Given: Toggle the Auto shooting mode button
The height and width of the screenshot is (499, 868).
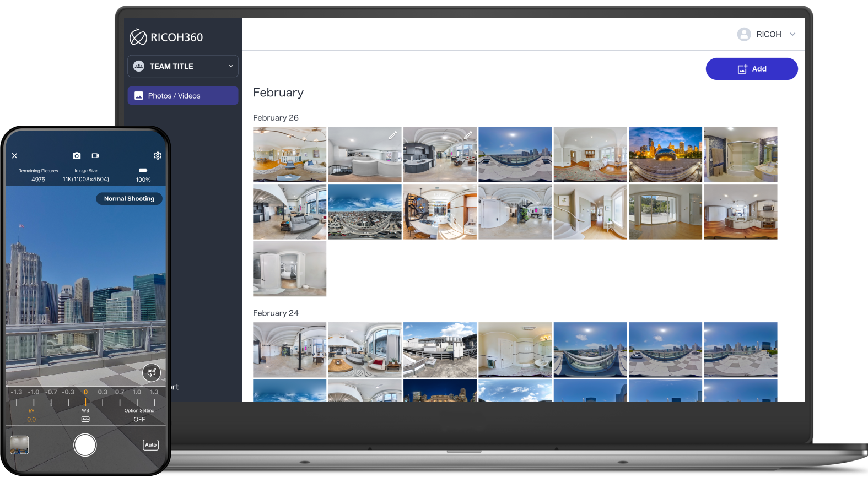Looking at the screenshot, I should point(150,445).
